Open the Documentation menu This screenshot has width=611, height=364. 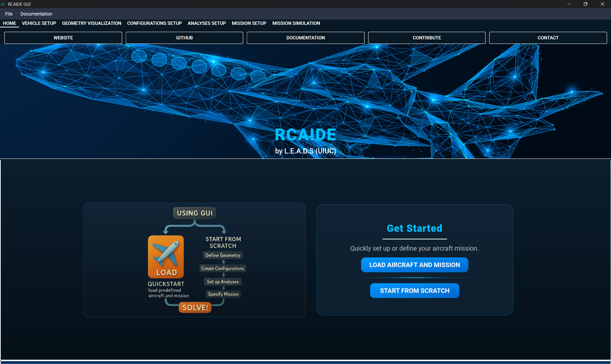coord(36,14)
